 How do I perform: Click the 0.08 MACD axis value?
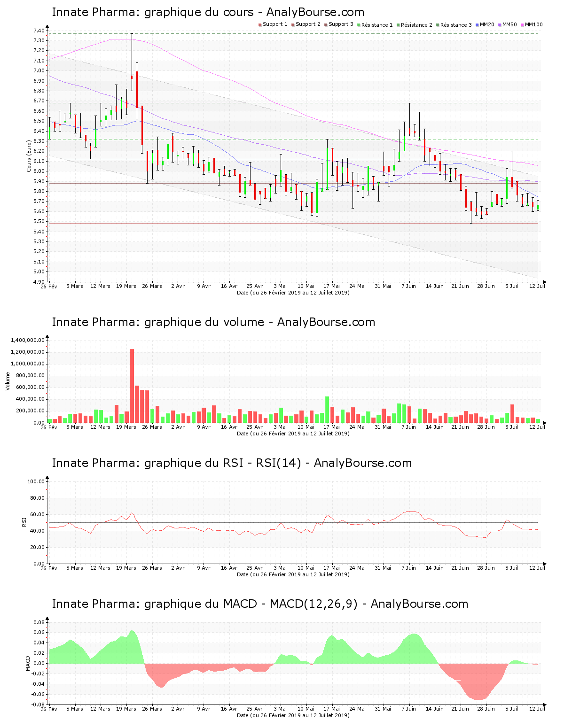click(39, 622)
